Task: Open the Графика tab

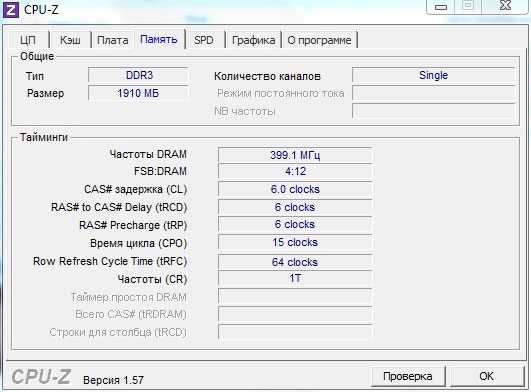Action: tap(253, 40)
